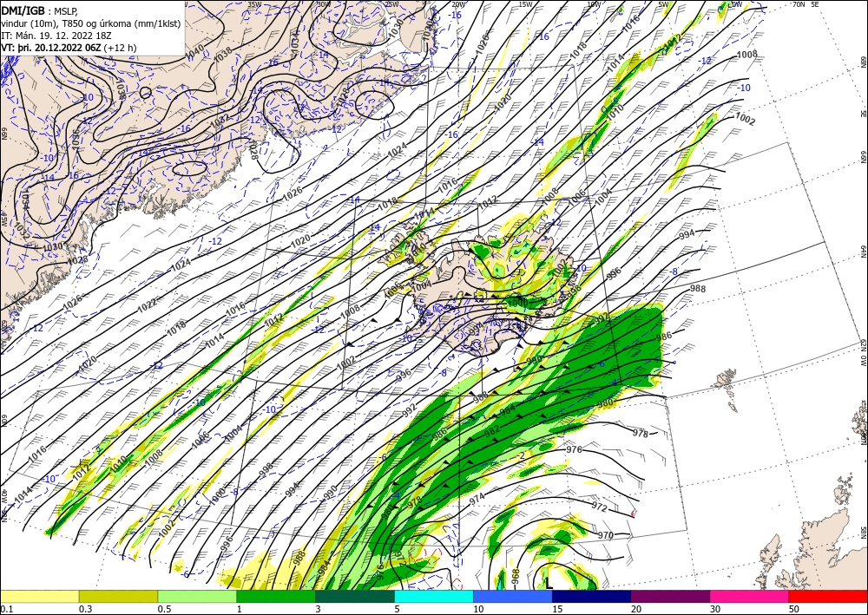
Task: Click the "30W" longitude label
Action: point(323,3)
